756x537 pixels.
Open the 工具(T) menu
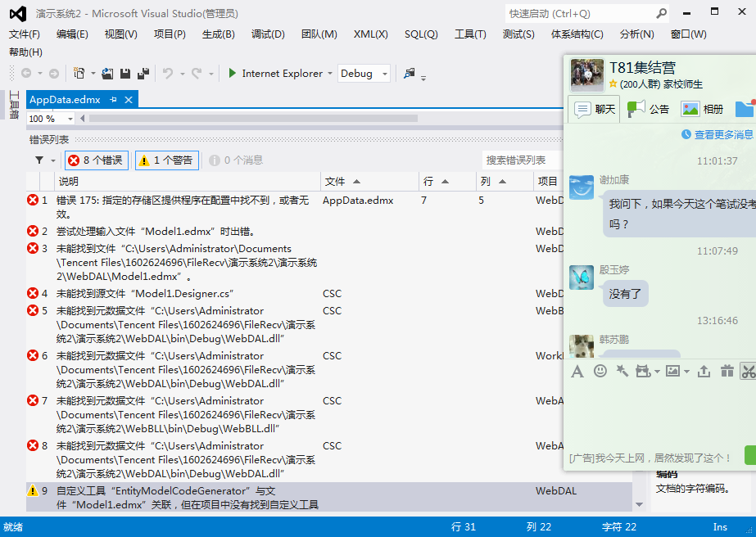(471, 34)
